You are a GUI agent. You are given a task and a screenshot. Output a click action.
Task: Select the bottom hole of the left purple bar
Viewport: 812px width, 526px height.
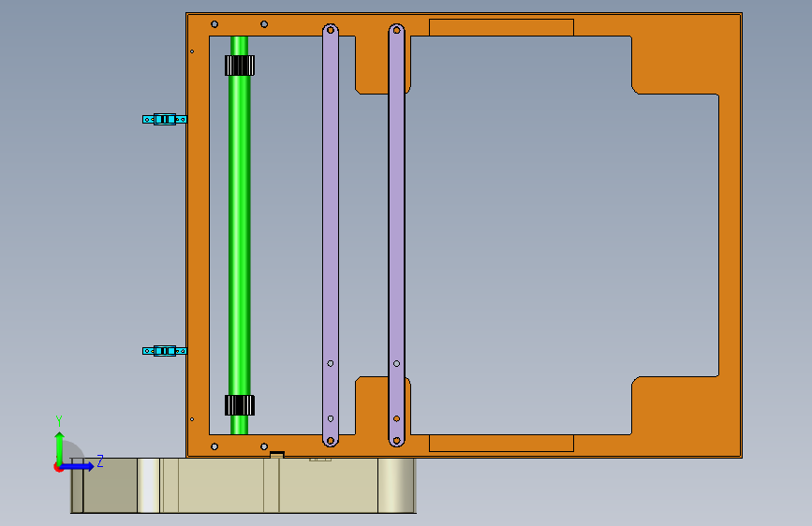point(331,441)
